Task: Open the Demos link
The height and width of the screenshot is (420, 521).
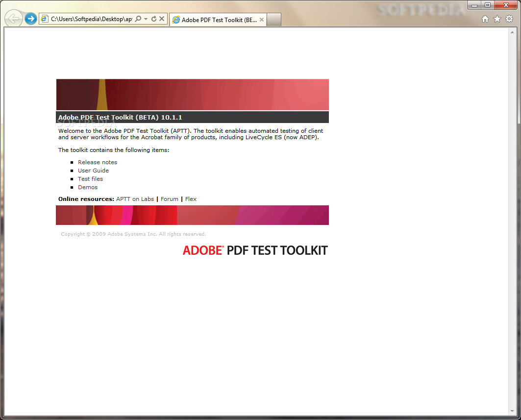Action: (x=88, y=187)
